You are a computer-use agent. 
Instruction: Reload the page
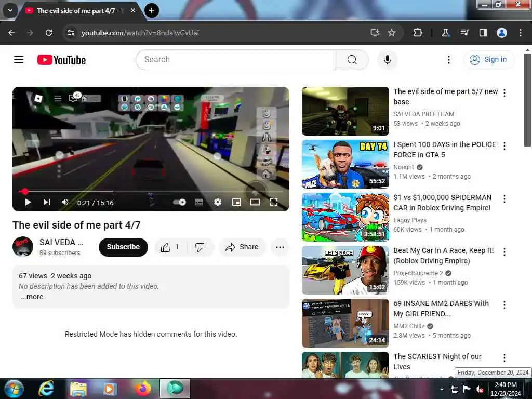[49, 33]
